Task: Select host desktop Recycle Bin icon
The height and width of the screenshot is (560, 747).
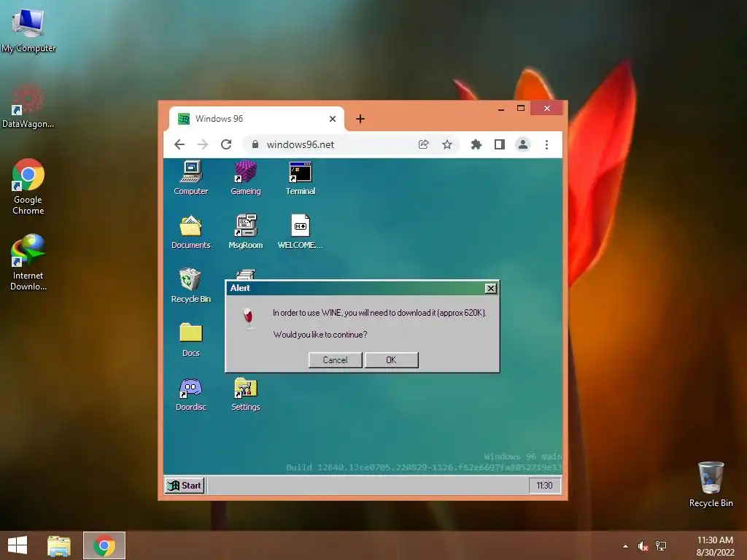Action: coord(711,484)
